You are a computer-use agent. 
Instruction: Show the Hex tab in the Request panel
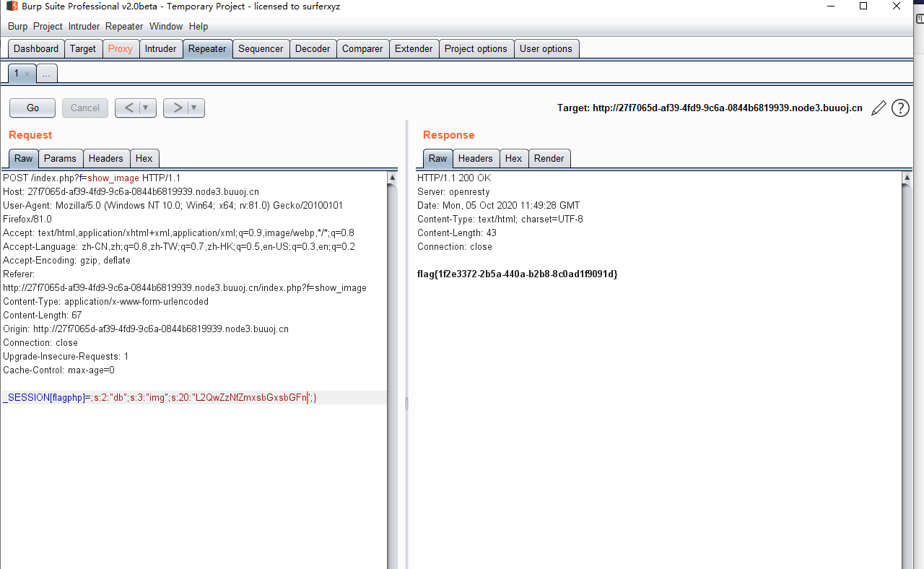144,158
